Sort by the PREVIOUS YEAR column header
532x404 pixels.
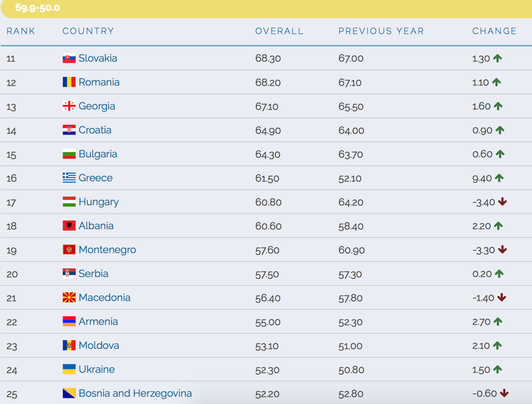pos(381,31)
